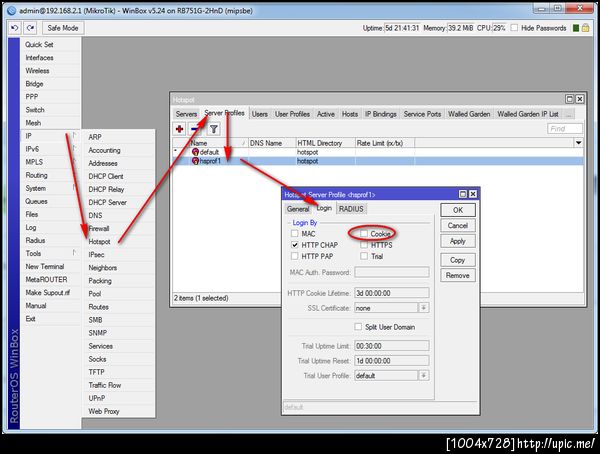Sort by the Name column header

218,143
